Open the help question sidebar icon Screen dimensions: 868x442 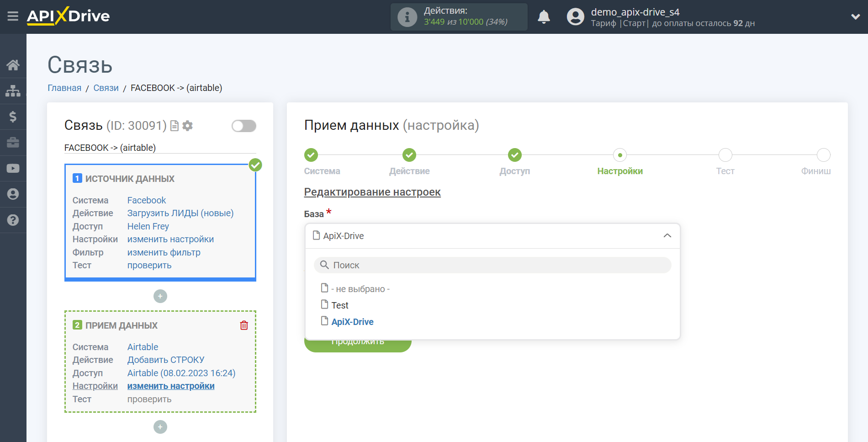point(13,220)
